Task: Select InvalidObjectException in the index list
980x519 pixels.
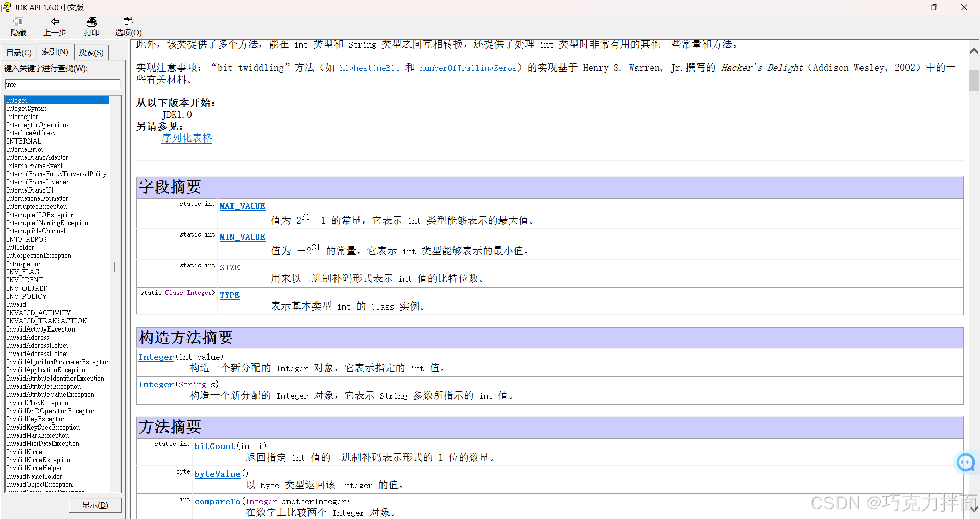Action: [x=39, y=484]
